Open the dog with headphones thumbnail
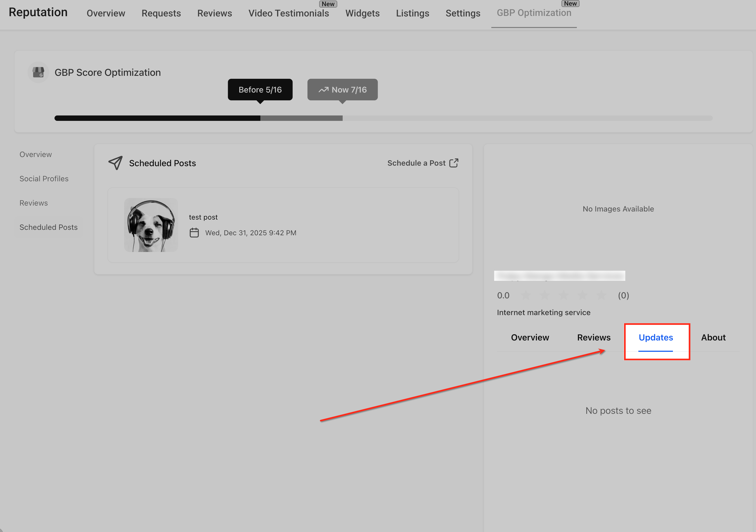The height and width of the screenshot is (532, 756). point(151,225)
